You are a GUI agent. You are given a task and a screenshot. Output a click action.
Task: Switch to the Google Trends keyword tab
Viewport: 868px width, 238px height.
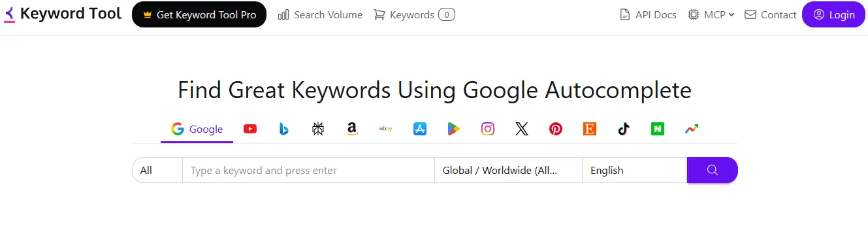click(x=692, y=129)
